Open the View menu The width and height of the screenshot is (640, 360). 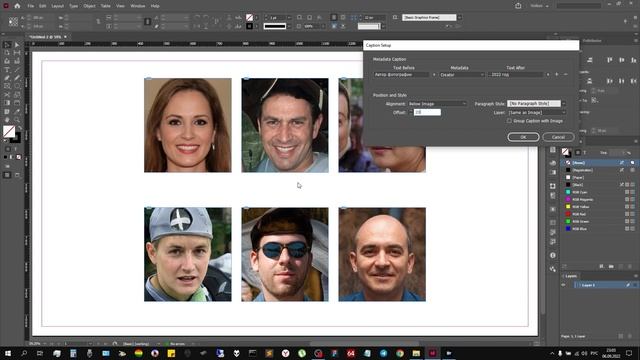pos(120,6)
